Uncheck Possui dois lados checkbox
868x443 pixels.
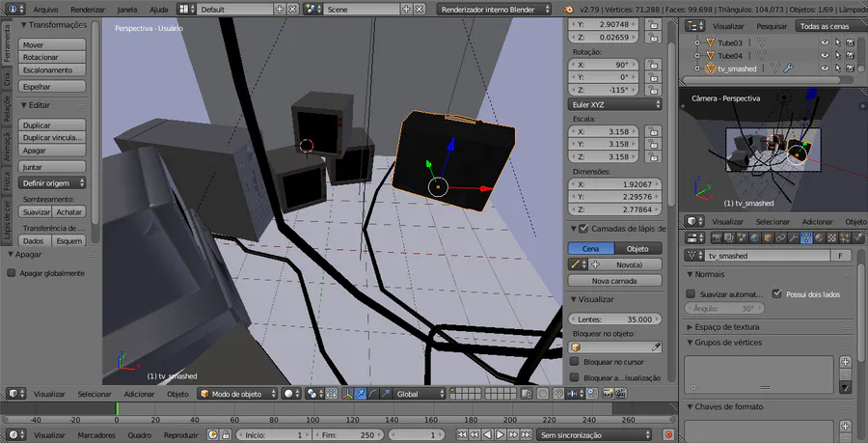point(777,294)
